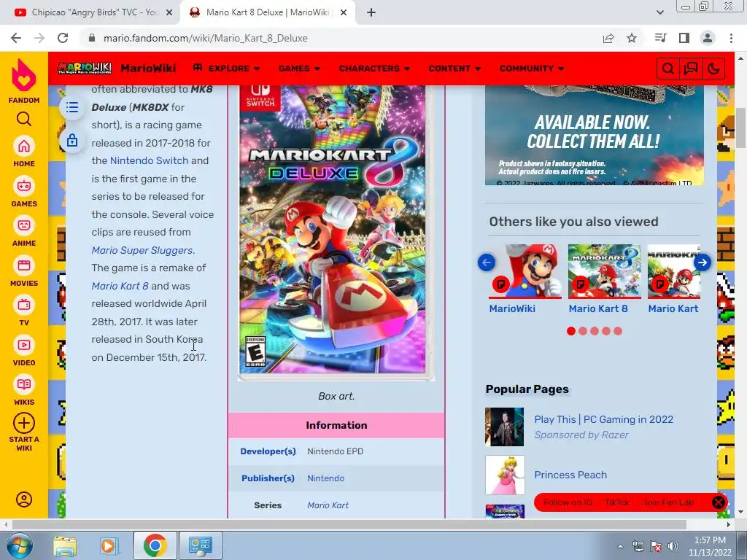The image size is (747, 560).
Task: Open the Mario Kart 8 carousel thumbnail
Action: 605,271
